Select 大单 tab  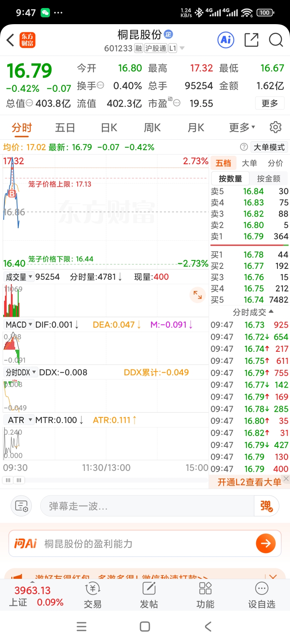click(x=249, y=163)
